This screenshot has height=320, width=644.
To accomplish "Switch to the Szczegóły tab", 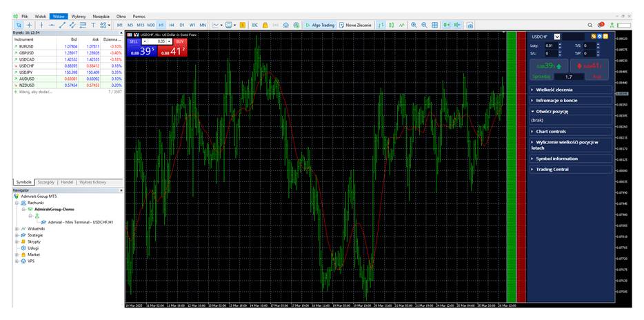I will tap(46, 182).
